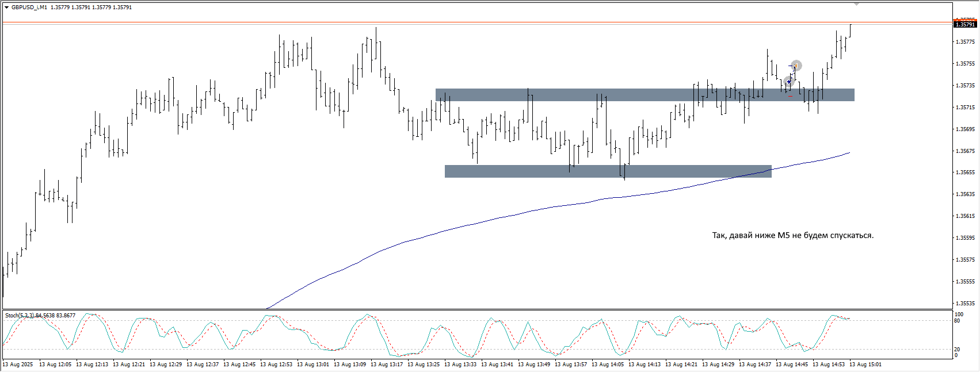The image size is (980, 372).
Task: Click the 1.35535 price scale label
Action: [965, 304]
